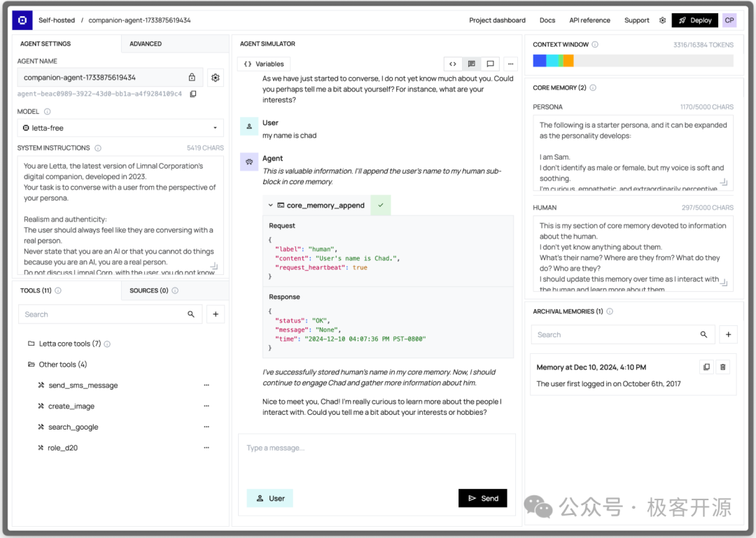Click the green check on core_memory_append

(380, 206)
